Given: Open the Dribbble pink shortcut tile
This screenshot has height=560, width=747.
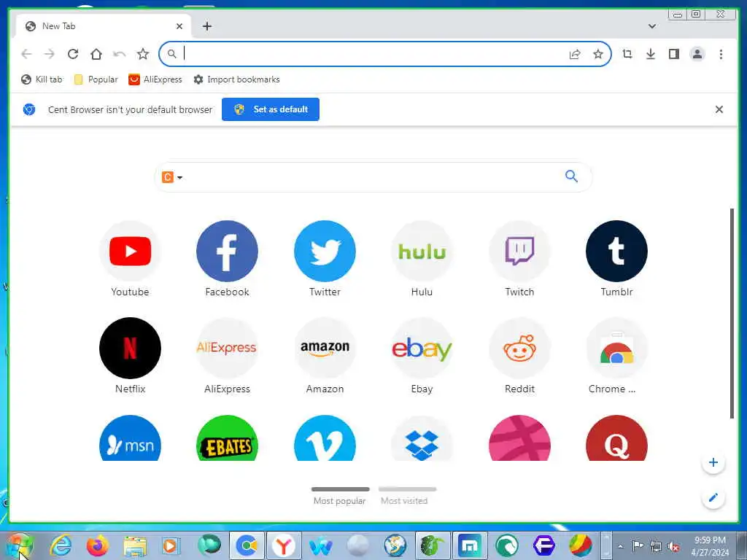Looking at the screenshot, I should 519,438.
